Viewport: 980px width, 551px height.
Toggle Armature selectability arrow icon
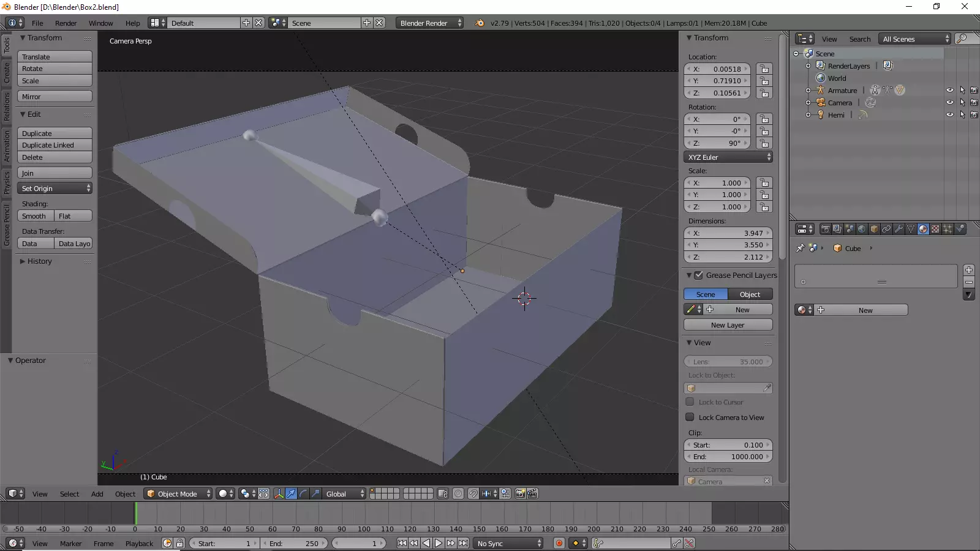pyautogui.click(x=962, y=90)
